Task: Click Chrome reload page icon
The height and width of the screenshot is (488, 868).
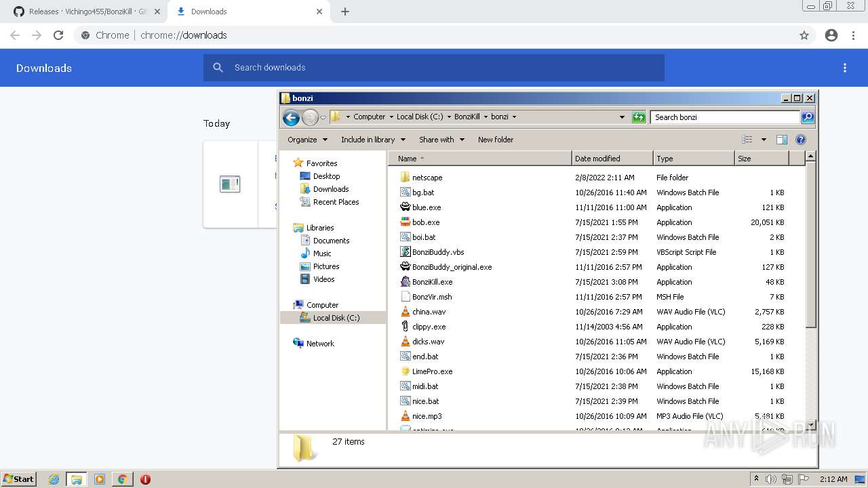Action: tap(58, 35)
